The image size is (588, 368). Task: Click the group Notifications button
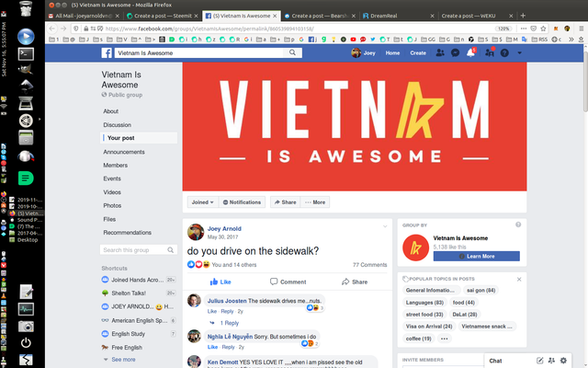pyautogui.click(x=242, y=202)
